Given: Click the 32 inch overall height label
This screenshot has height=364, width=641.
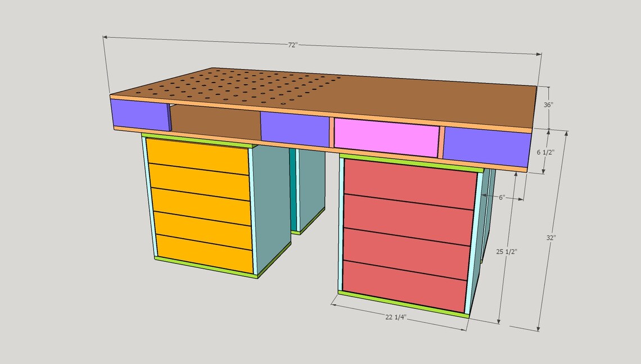Looking at the screenshot, I should (552, 238).
